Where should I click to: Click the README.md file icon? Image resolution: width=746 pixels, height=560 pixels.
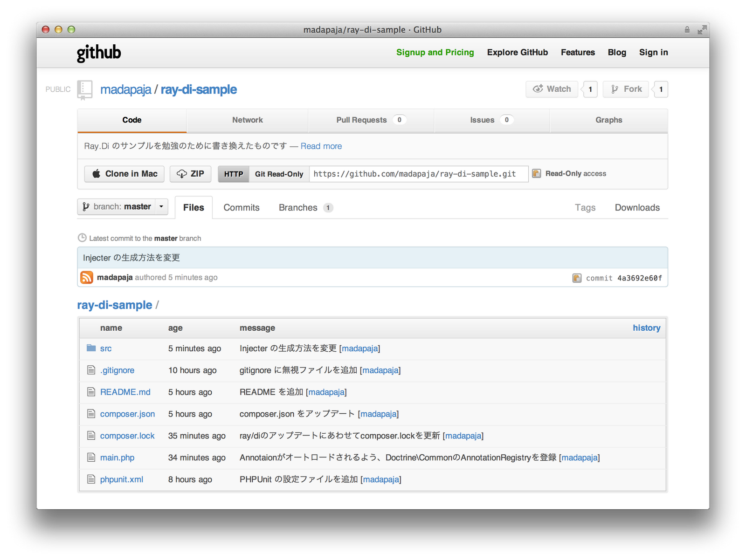click(91, 392)
